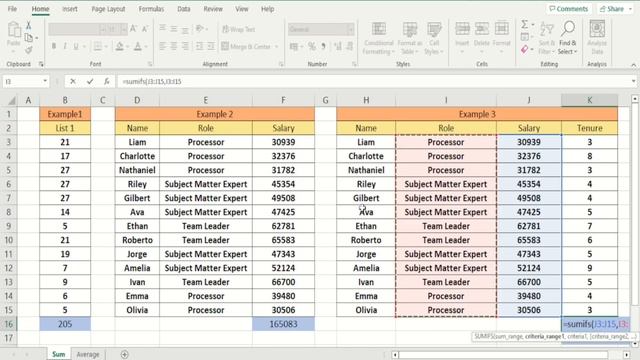The height and width of the screenshot is (360, 640).
Task: Toggle Bold formatting
Action: pyautogui.click(x=53, y=47)
